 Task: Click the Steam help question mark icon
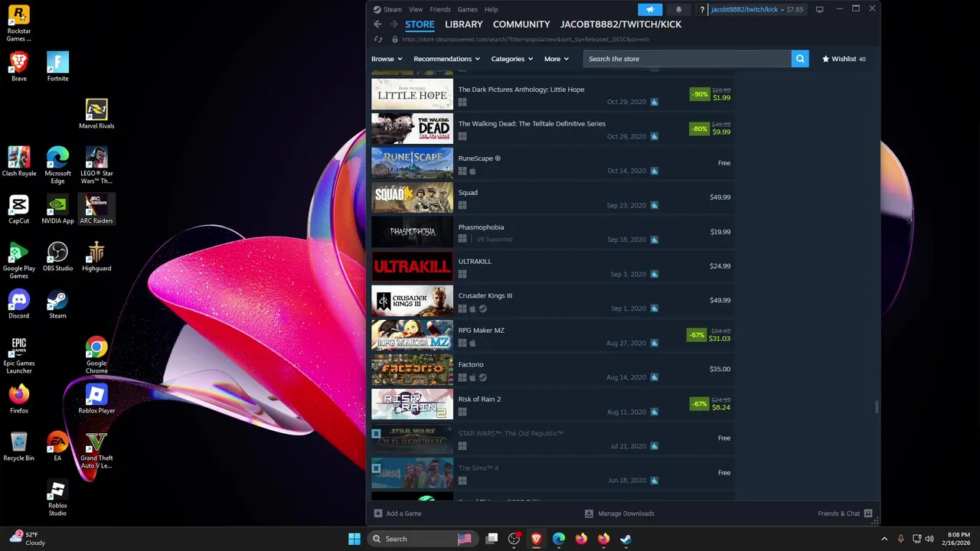[702, 10]
